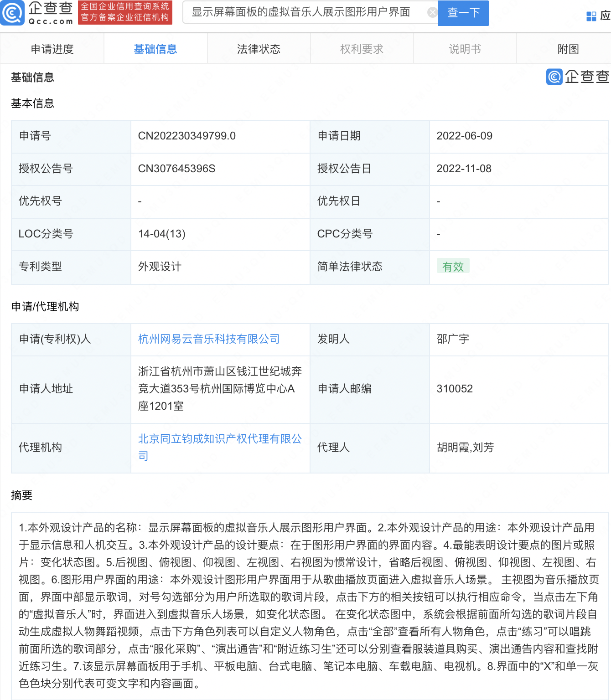Select inventor name 邵广宇
This screenshot has height=700, width=611.
pyautogui.click(x=453, y=339)
